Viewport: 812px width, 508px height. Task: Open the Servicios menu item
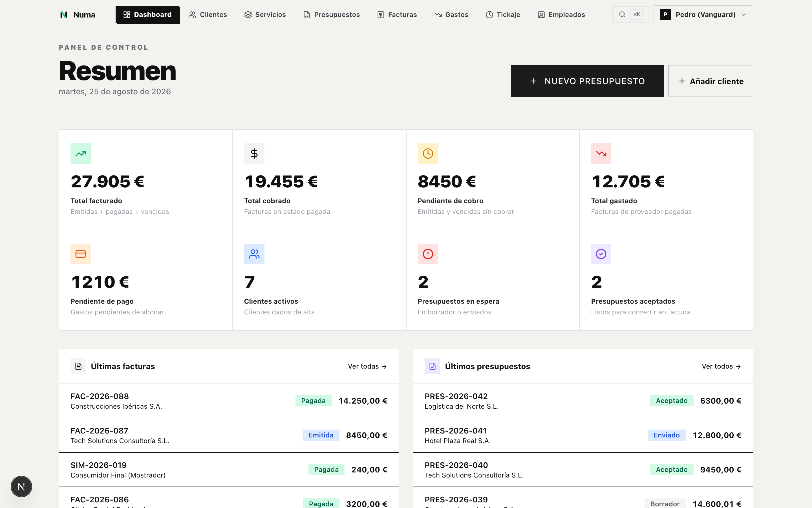[265, 15]
